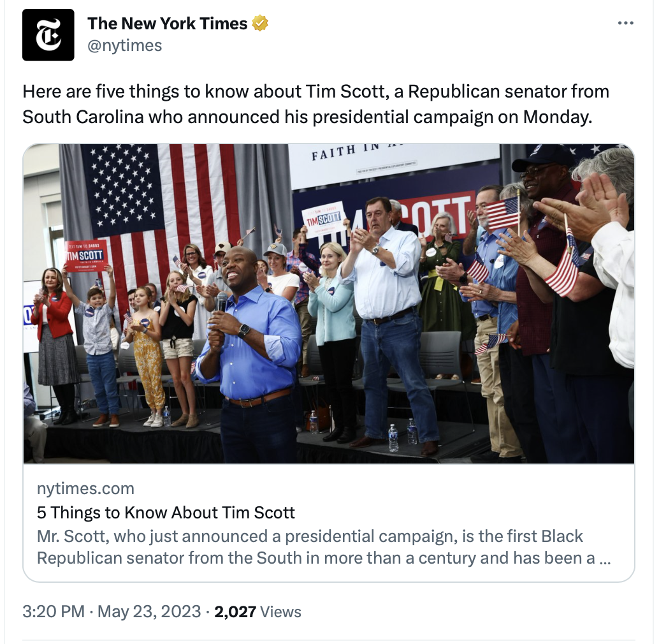The height and width of the screenshot is (644, 659).
Task: Click the Tim Scott rally photo
Action: click(329, 304)
